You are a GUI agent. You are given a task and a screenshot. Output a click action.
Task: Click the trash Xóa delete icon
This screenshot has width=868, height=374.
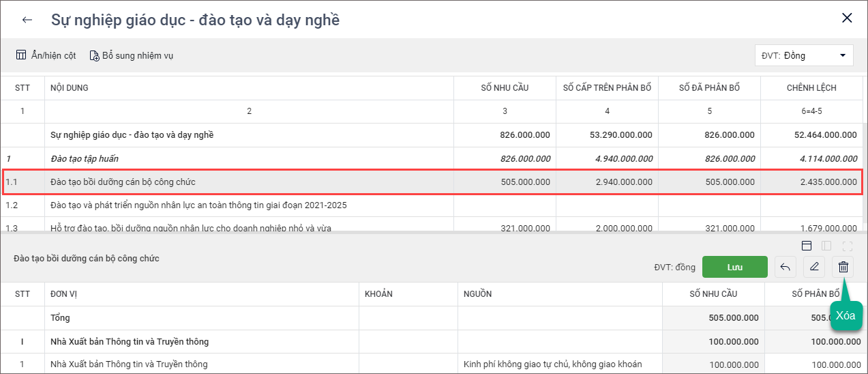(843, 267)
